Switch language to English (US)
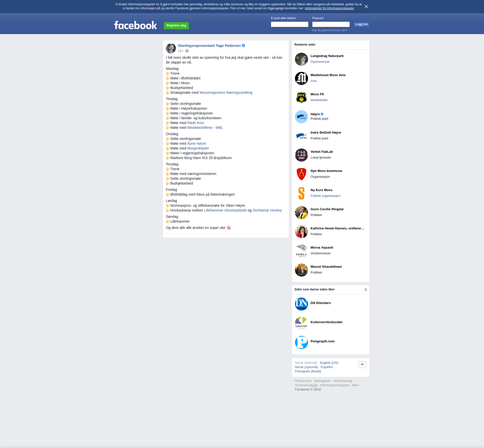The height and width of the screenshot is (448, 484). (x=329, y=363)
